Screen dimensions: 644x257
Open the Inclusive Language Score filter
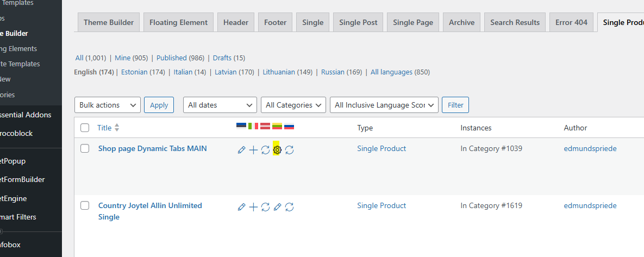point(384,105)
